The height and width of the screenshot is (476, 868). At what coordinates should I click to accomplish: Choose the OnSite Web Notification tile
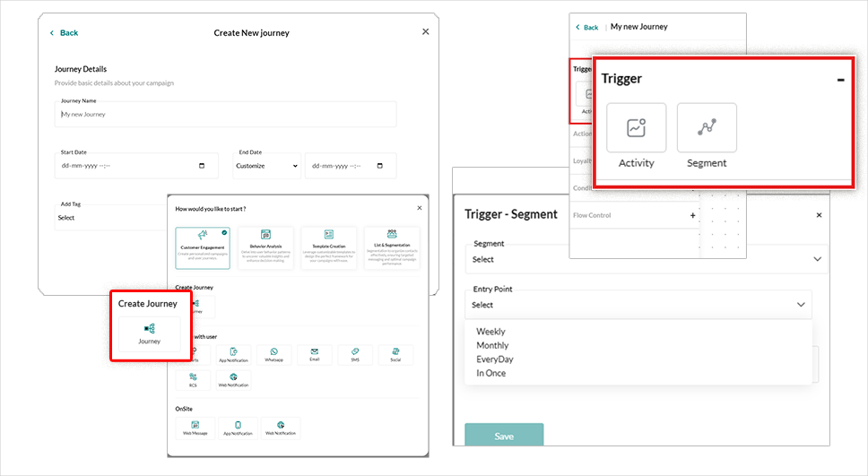[x=281, y=428]
